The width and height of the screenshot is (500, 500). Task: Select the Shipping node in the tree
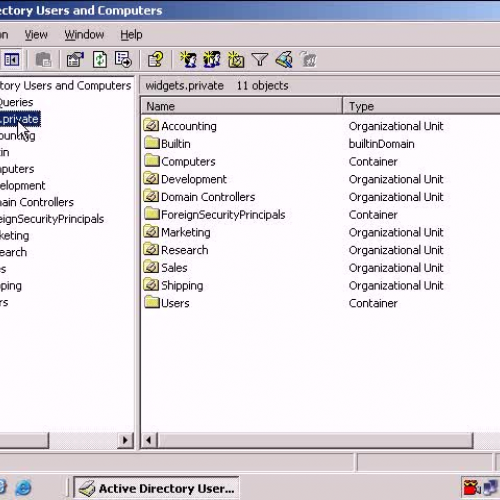(11, 286)
